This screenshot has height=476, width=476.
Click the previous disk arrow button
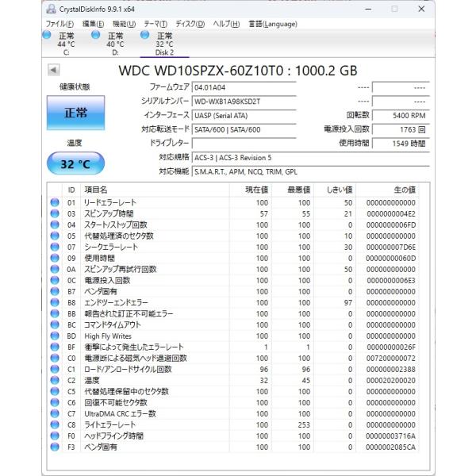(x=54, y=70)
